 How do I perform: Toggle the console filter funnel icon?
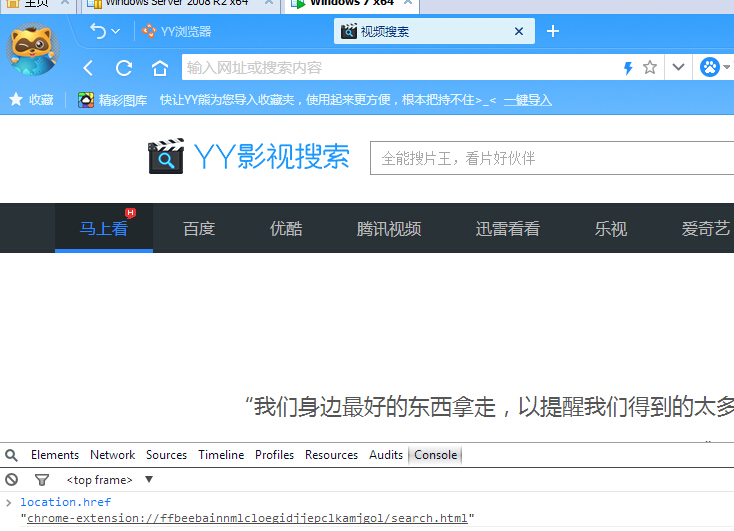pyautogui.click(x=42, y=479)
